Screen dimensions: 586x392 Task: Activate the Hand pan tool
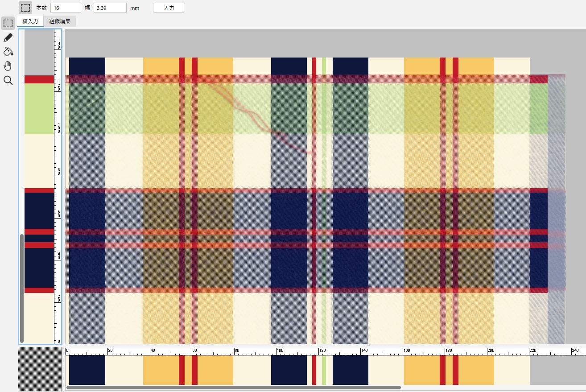click(x=8, y=66)
